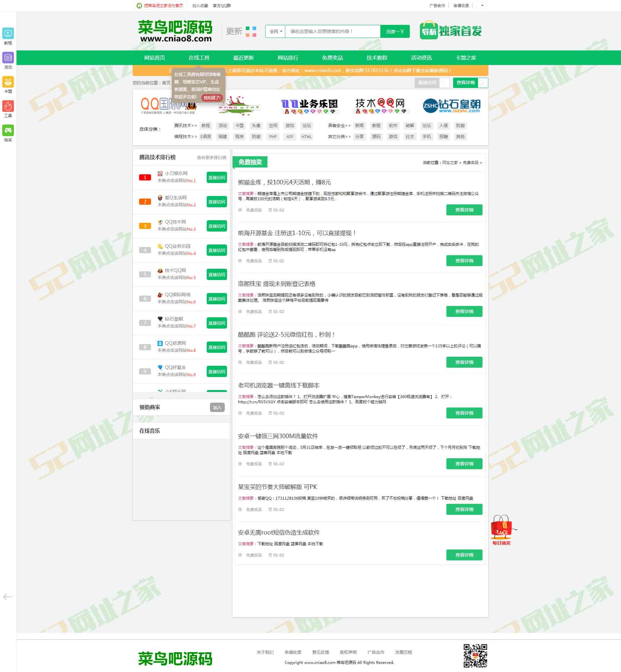Viewport: 621px width, 672px height.
Task: Click the 活动 activity icon in left sidebar
Action: pyautogui.click(x=8, y=58)
